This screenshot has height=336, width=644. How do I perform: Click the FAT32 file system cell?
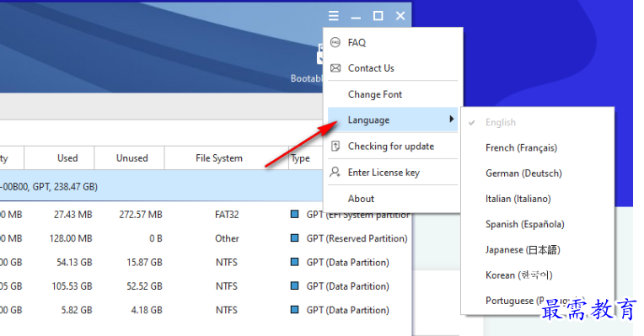pos(227,215)
